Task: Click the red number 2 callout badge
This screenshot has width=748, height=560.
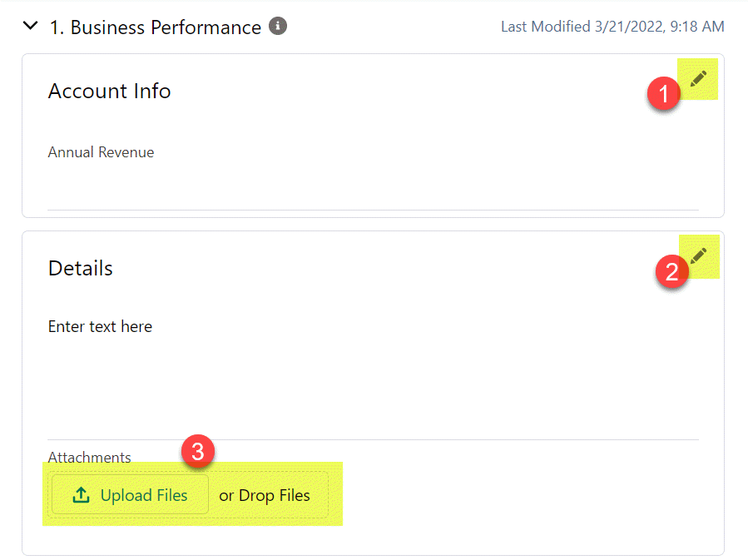Action: (671, 271)
